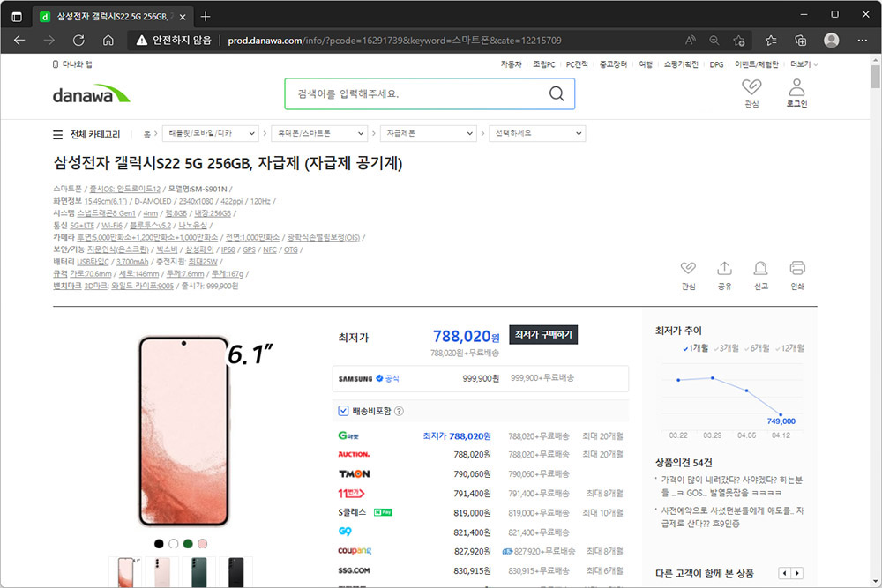882x588 pixels.
Task: Select white color swatch
Action: click(174, 544)
